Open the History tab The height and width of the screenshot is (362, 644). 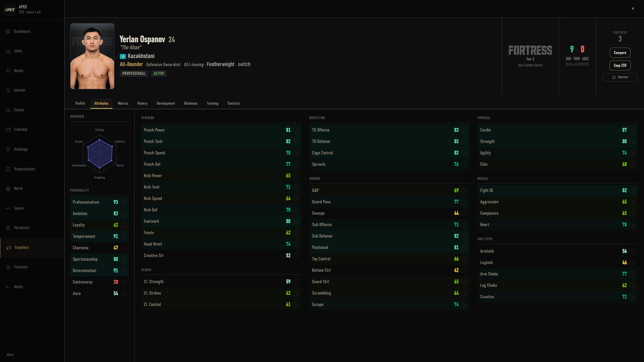coord(142,103)
